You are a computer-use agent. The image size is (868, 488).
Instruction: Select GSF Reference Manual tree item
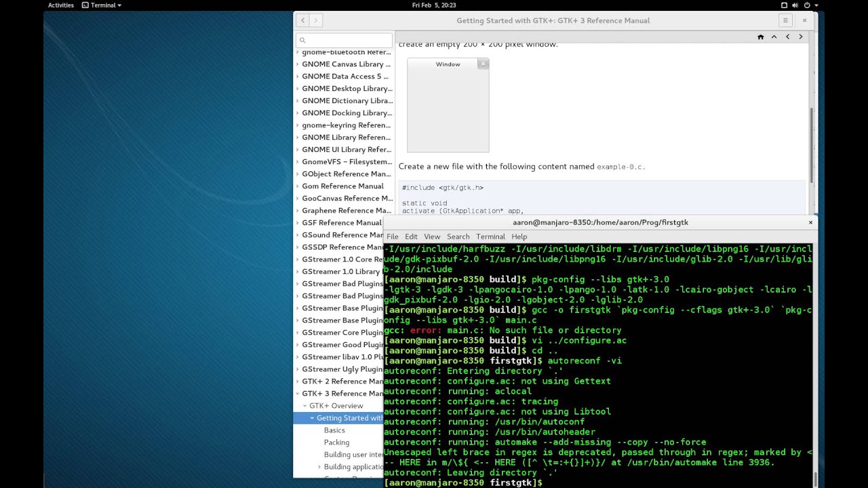point(342,223)
